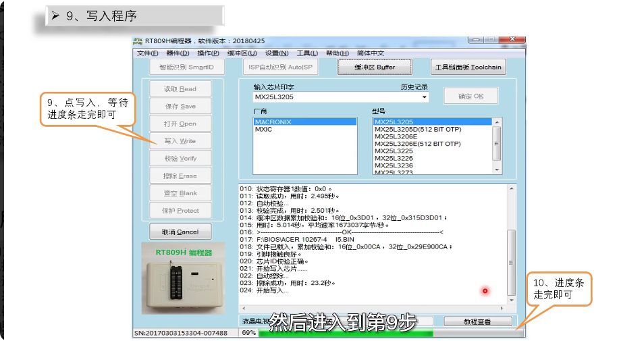Click the model list scroll down arrow

pos(498,169)
